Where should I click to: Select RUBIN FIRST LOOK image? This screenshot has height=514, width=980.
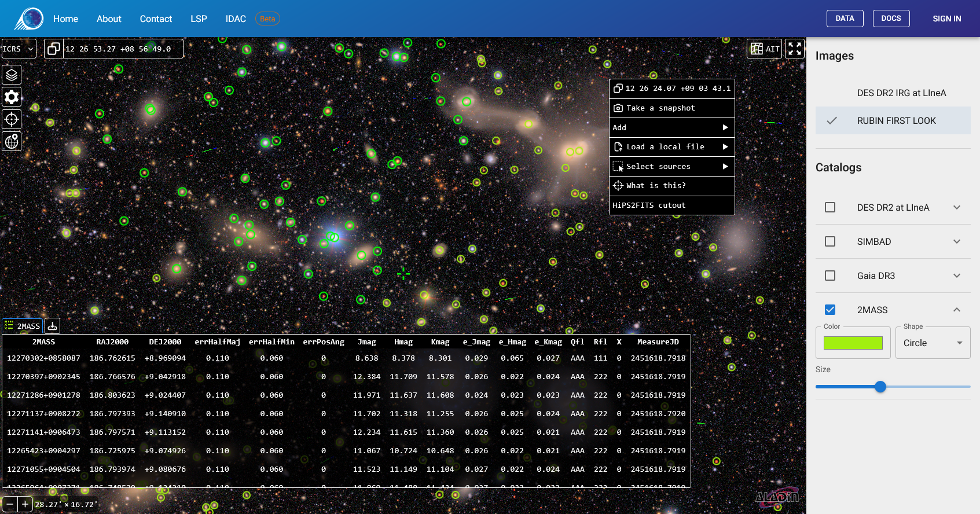pos(893,120)
